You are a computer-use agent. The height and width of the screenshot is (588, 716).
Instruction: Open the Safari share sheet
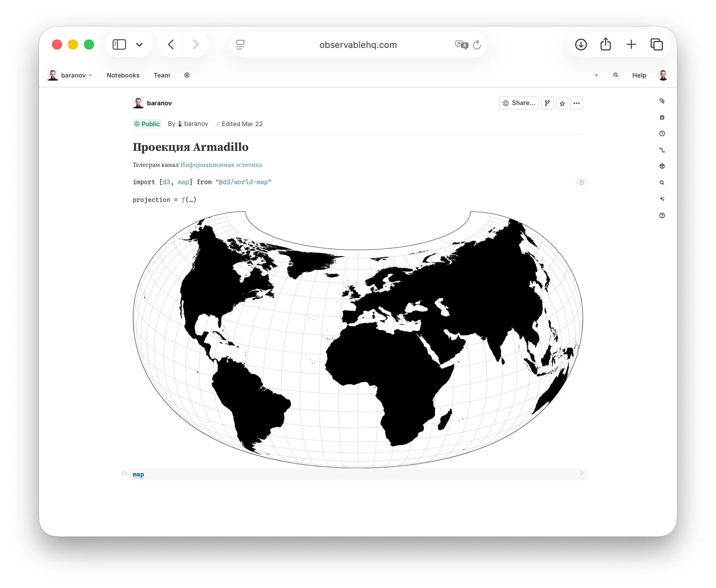pos(605,44)
